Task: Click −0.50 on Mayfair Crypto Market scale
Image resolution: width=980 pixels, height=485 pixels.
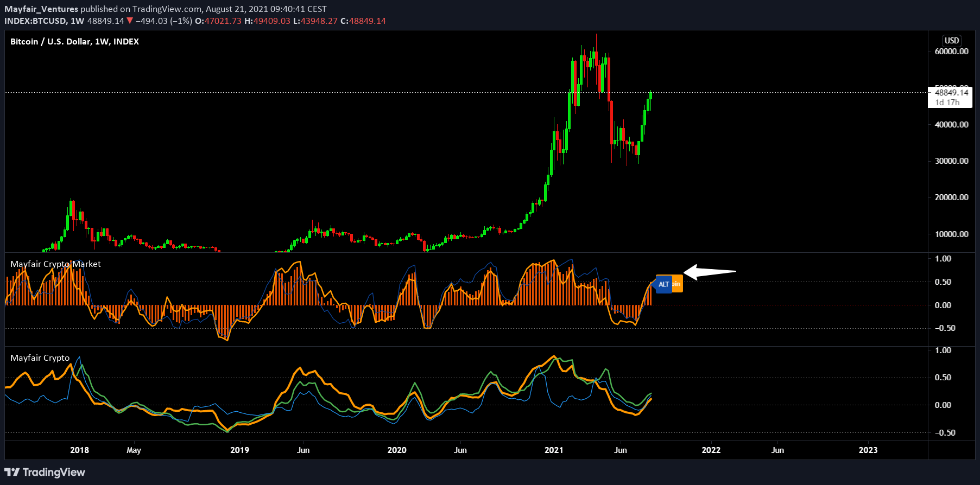Action: 945,328
